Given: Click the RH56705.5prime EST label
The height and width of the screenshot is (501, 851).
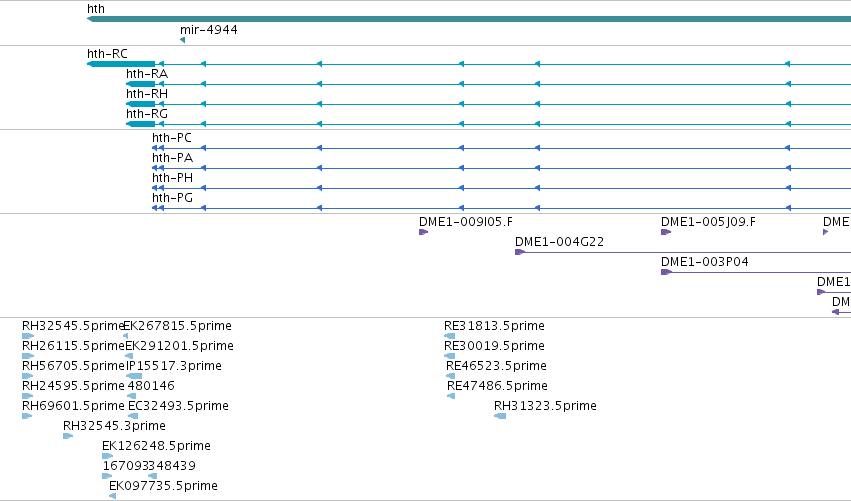Looking at the screenshot, I should point(73,366).
